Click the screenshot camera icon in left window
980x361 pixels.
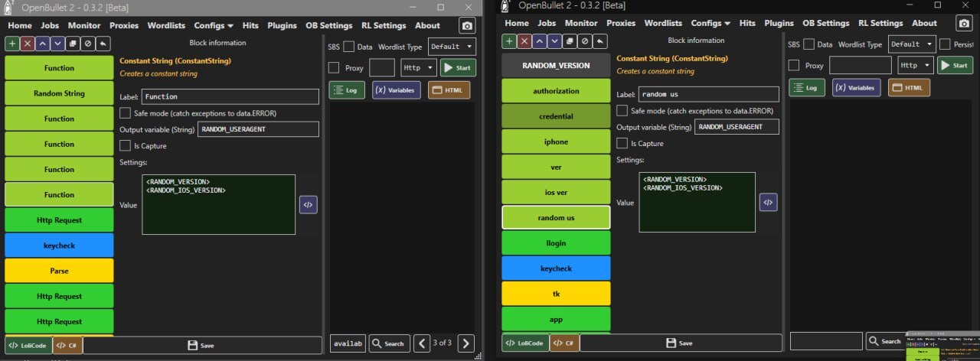coord(466,26)
